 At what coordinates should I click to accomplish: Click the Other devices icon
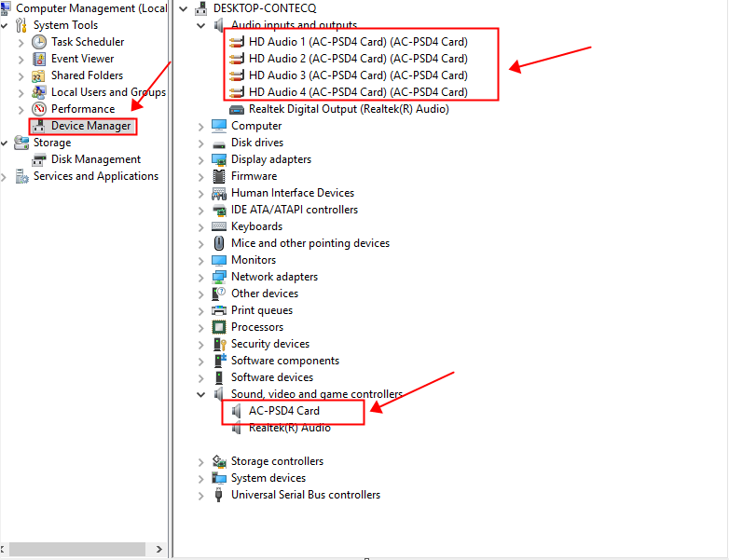coord(218,294)
